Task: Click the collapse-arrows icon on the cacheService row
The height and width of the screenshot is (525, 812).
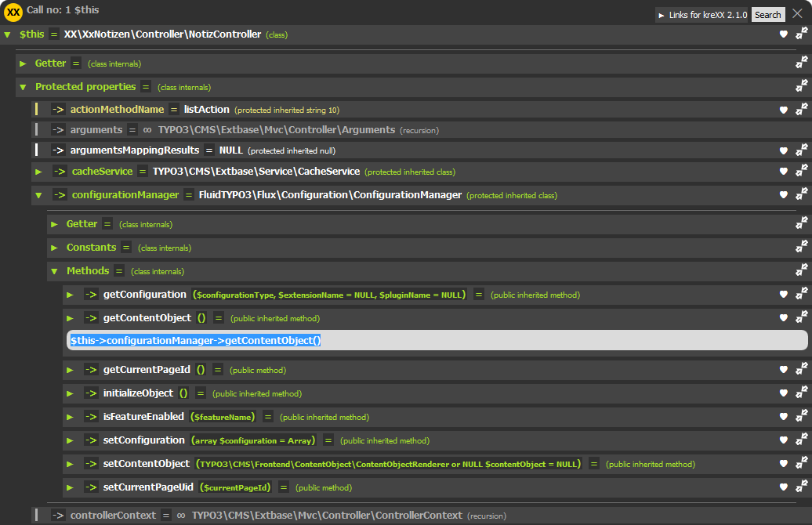Action: [x=801, y=170]
